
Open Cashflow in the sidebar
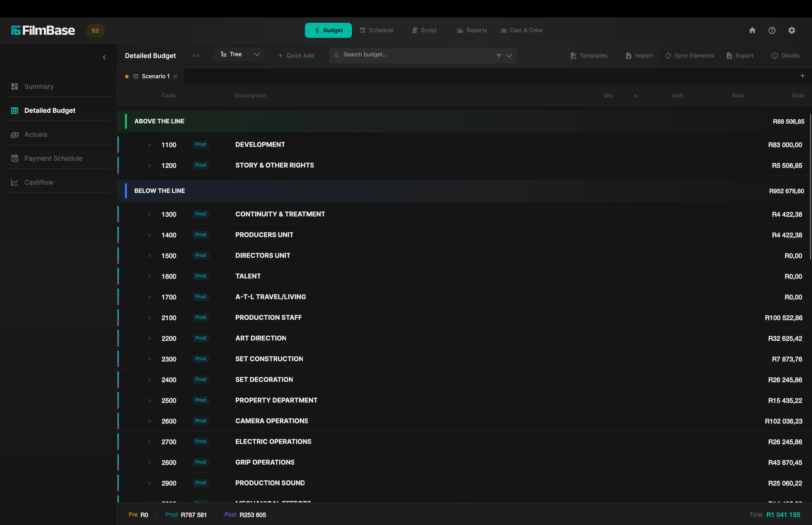tap(39, 182)
